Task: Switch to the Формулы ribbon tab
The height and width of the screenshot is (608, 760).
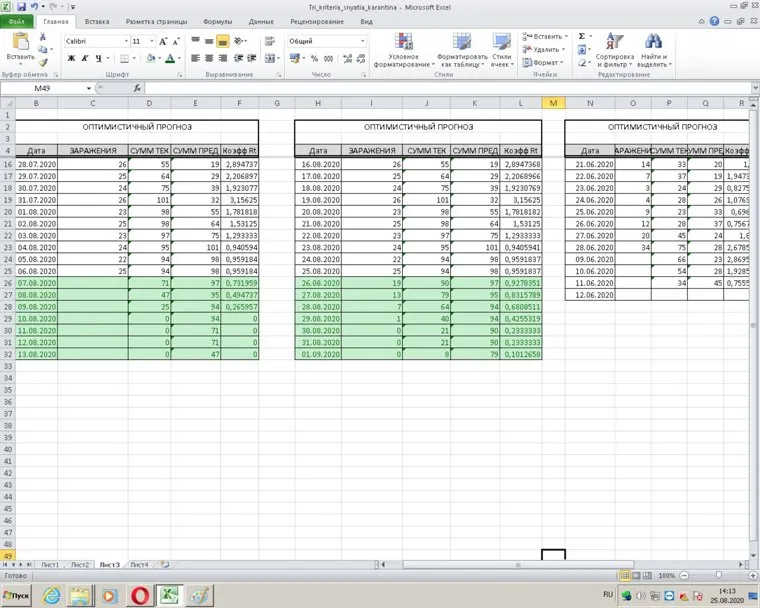Action: (x=217, y=20)
